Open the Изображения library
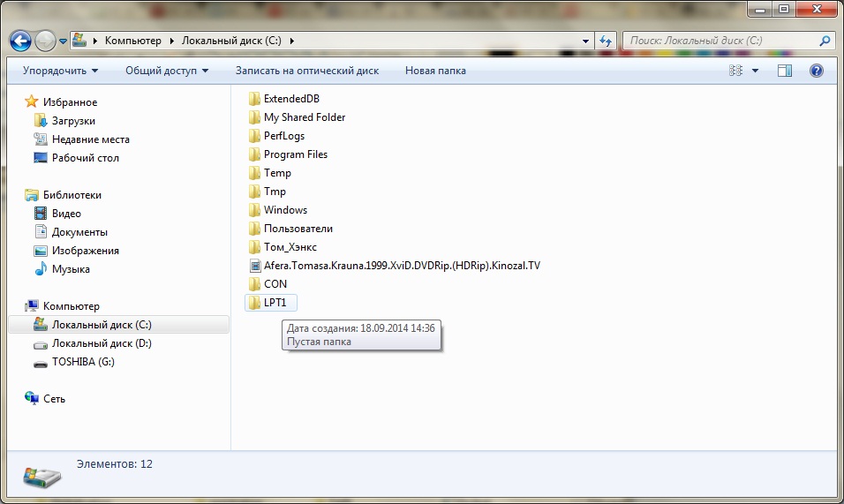 pyautogui.click(x=85, y=251)
